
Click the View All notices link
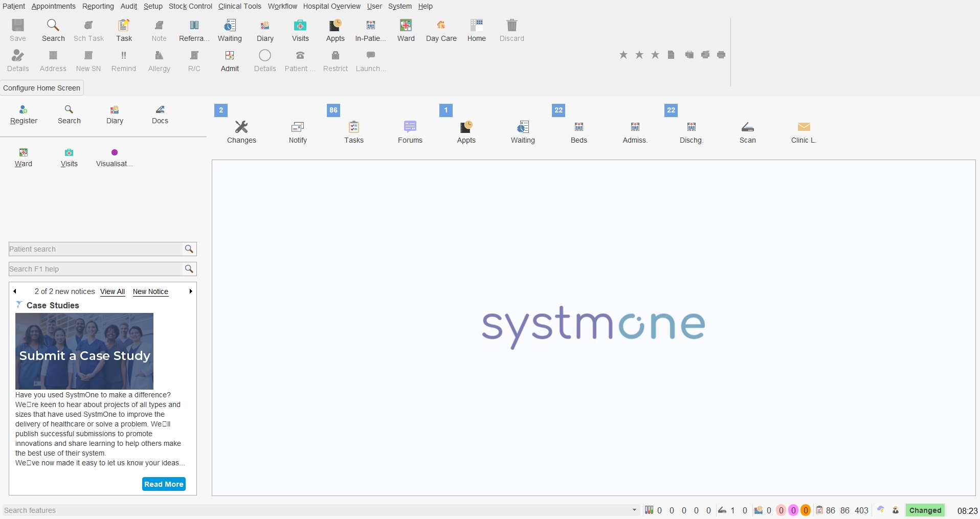(113, 291)
